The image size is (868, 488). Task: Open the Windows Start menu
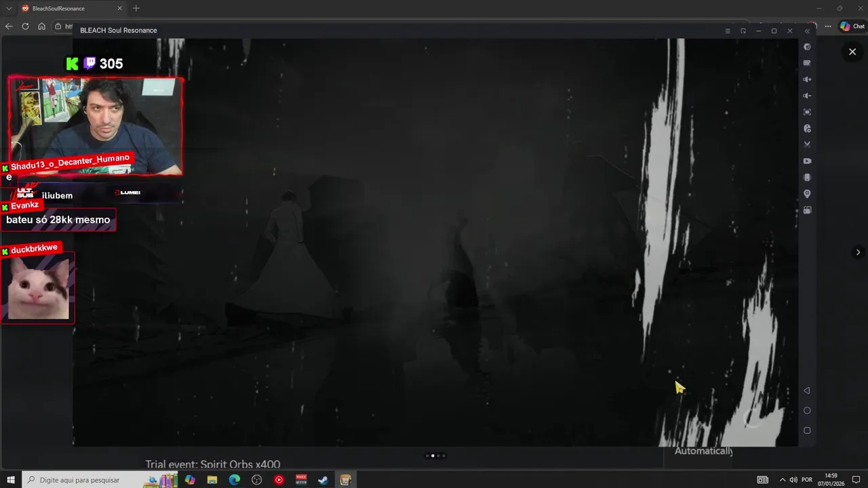point(11,480)
